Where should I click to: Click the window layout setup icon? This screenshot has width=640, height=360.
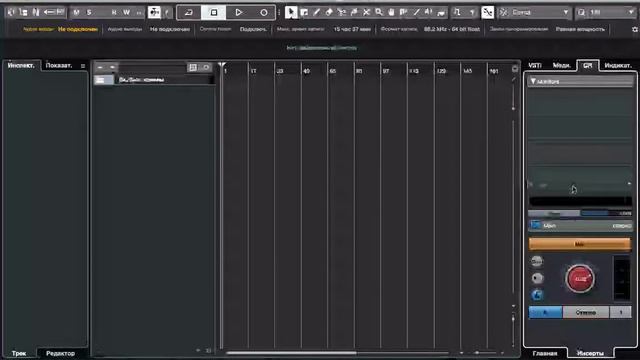coord(24,13)
